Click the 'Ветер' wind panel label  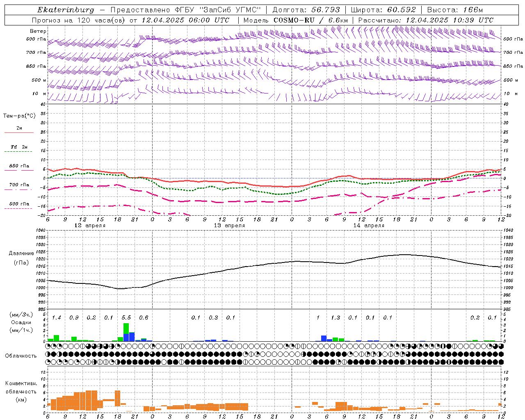pyautogui.click(x=38, y=31)
